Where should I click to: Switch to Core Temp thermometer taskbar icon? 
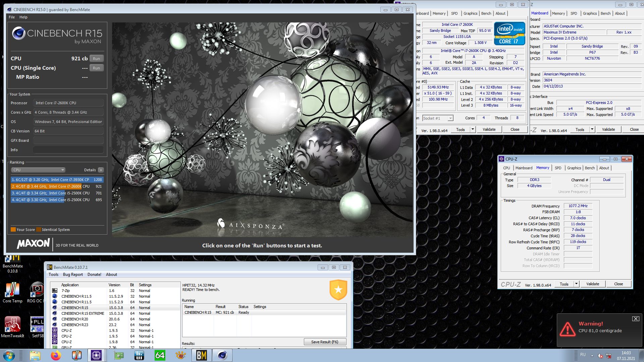77,355
